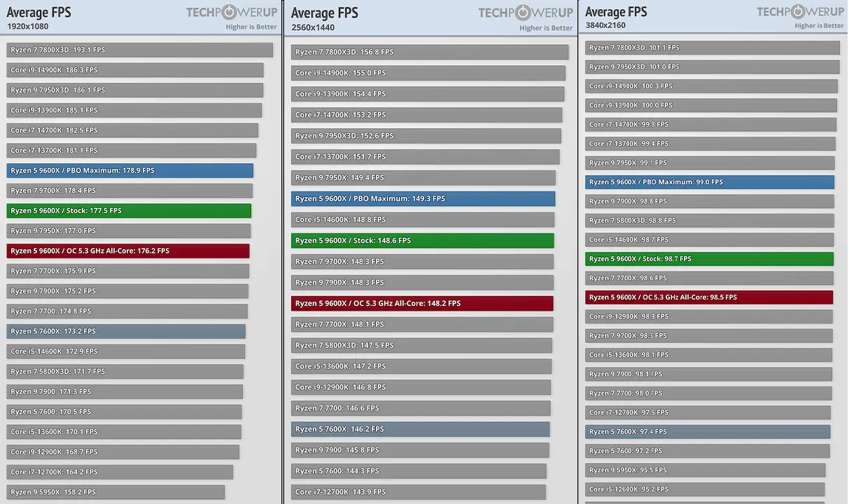
Task: Click the Ryzen 9 5950X 158.2 FPS bar
Action: 115,493
